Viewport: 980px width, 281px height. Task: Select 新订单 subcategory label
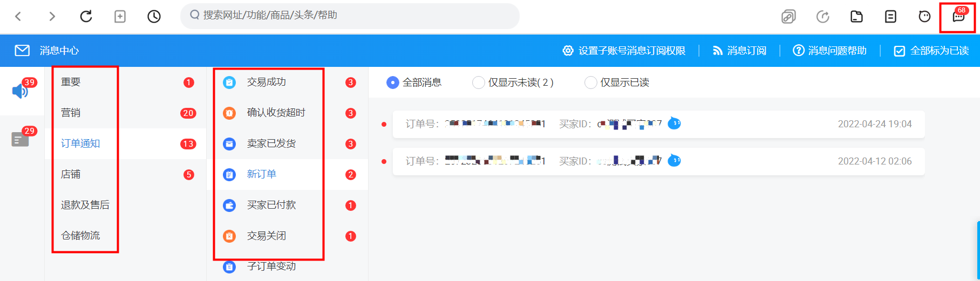[x=262, y=174]
